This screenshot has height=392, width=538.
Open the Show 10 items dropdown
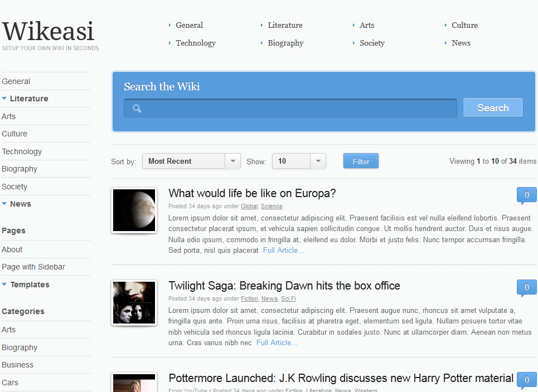pos(299,161)
